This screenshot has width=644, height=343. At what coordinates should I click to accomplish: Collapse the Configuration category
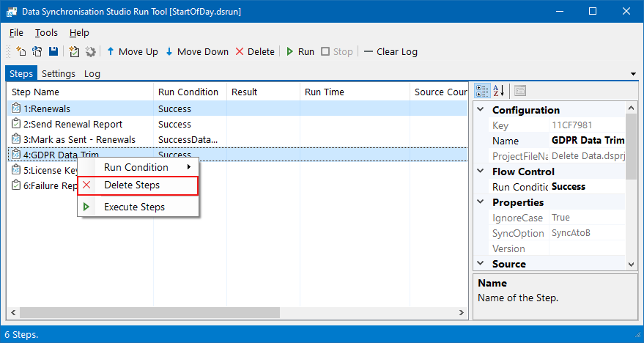coord(481,110)
